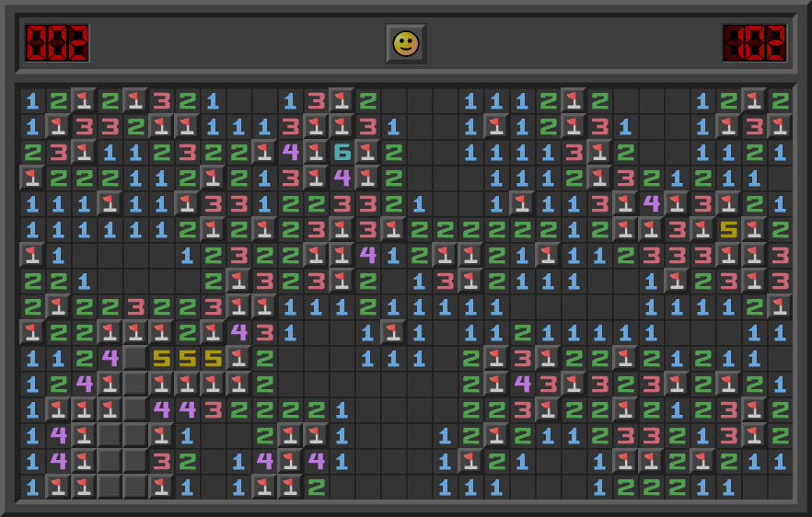Viewport: 812px width, 517px height.
Task: Click the flag left of the top-right corner 2
Action: 755,100
